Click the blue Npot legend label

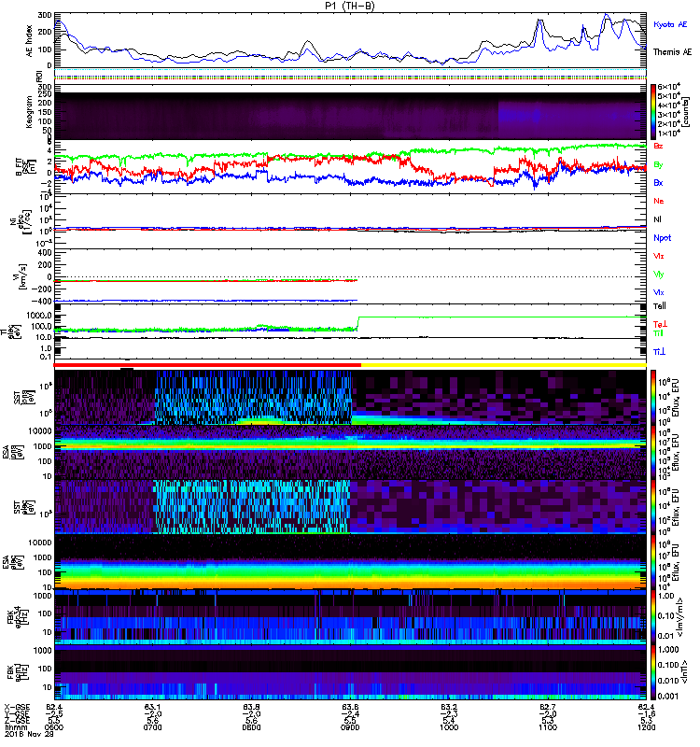click(663, 238)
